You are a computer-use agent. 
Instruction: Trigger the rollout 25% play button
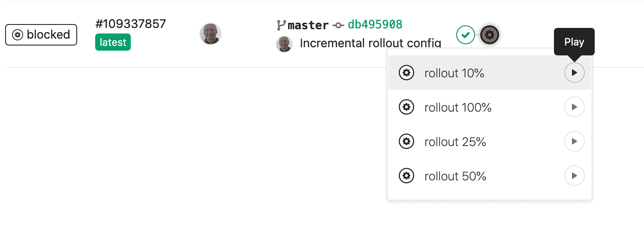[574, 141]
